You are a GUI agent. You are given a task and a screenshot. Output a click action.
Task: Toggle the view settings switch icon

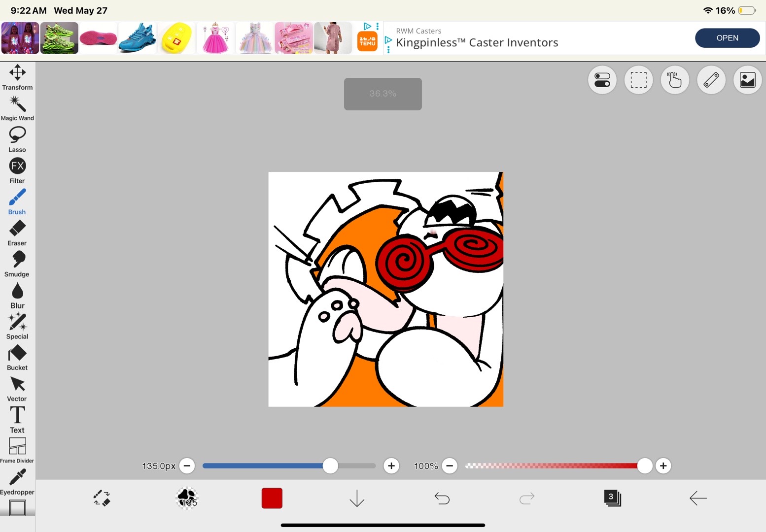pyautogui.click(x=602, y=80)
